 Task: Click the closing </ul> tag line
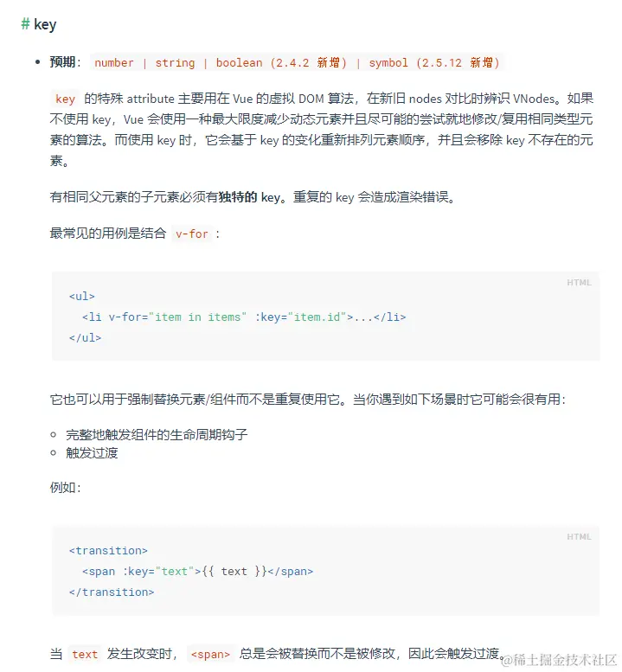pos(86,337)
